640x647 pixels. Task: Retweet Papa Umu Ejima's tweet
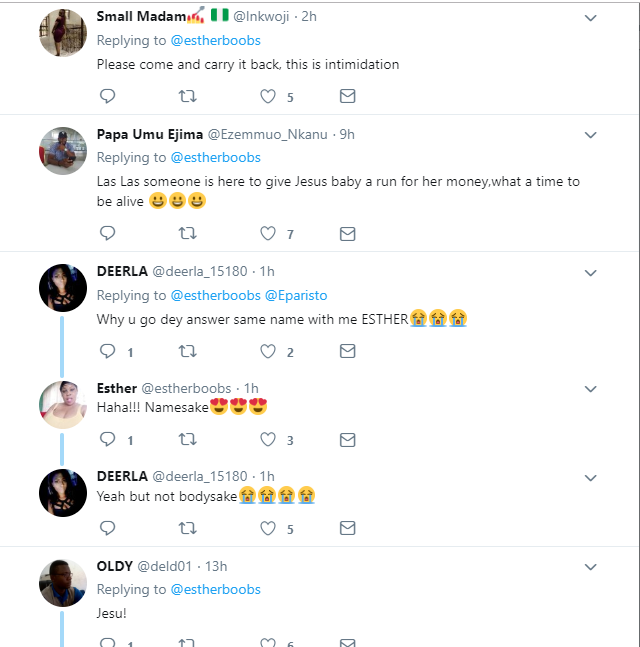point(187,234)
